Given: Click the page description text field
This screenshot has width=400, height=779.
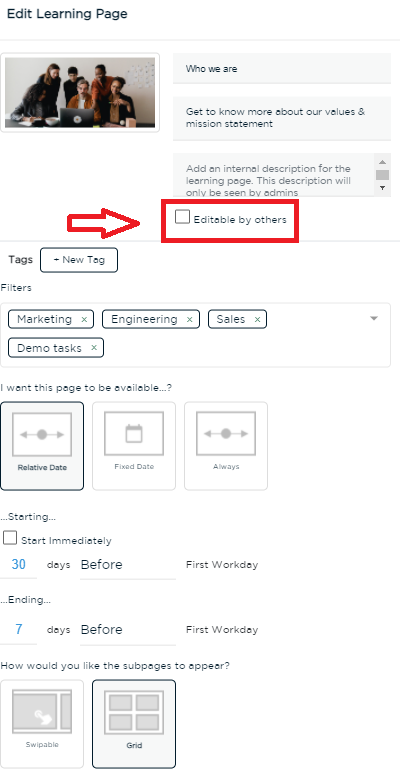Looking at the screenshot, I should 282,118.
